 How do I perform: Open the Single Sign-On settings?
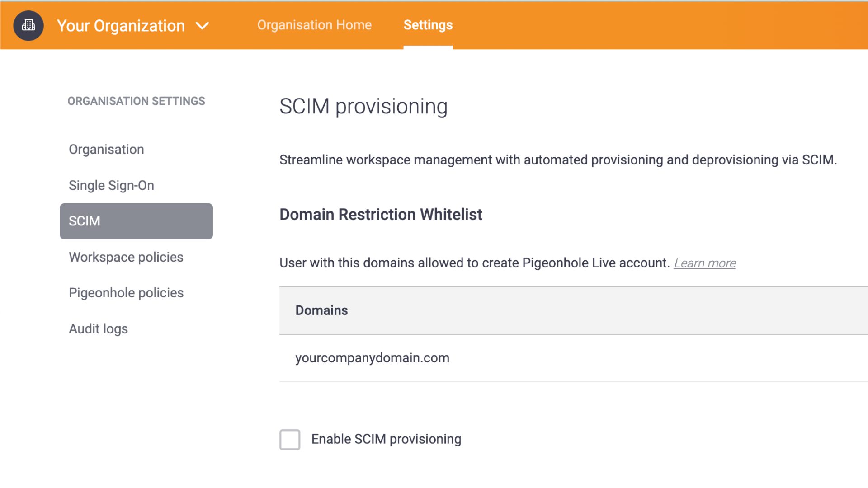pyautogui.click(x=111, y=185)
